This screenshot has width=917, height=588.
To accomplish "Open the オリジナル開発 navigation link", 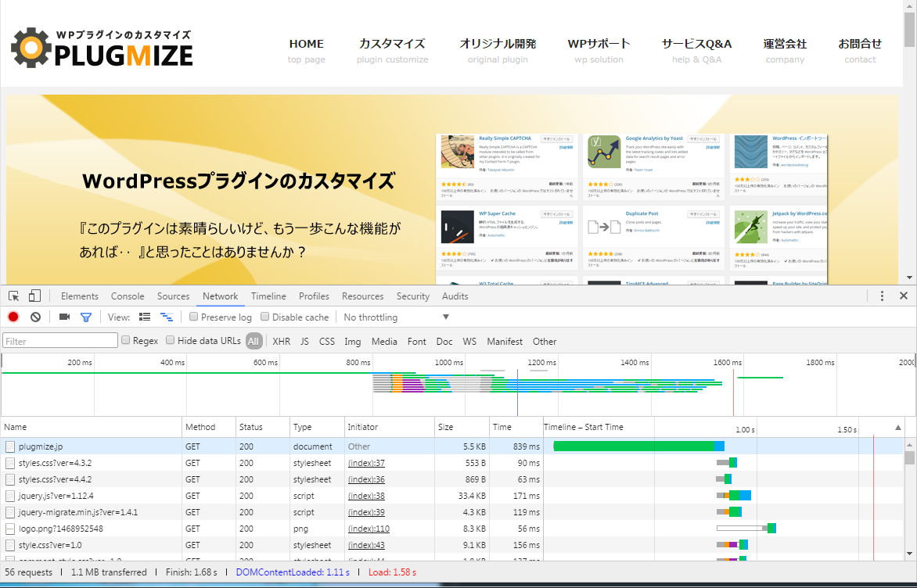I will point(498,50).
